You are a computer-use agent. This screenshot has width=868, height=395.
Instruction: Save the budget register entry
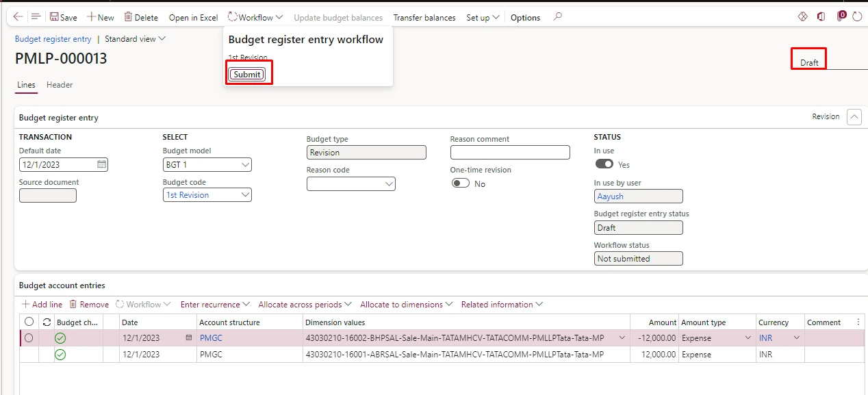click(x=64, y=17)
